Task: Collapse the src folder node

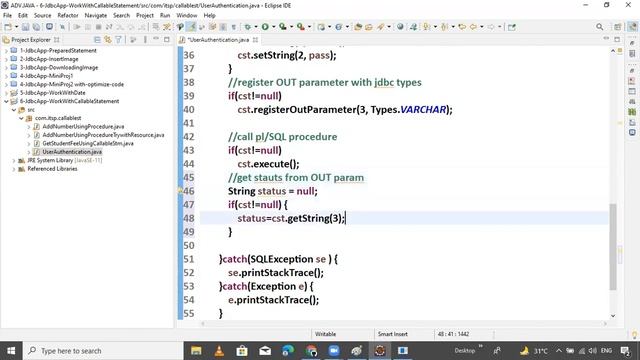Action: 14,110
